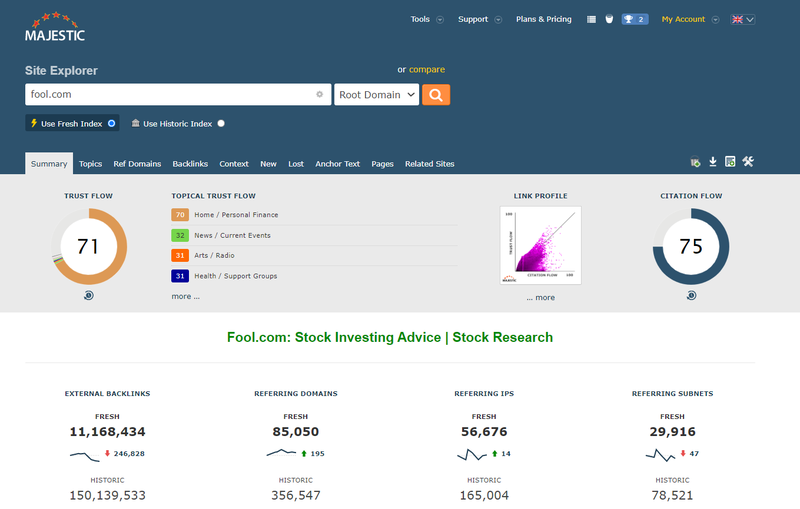This screenshot has height=509, width=800.
Task: Click the compare link
Action: [x=427, y=70]
